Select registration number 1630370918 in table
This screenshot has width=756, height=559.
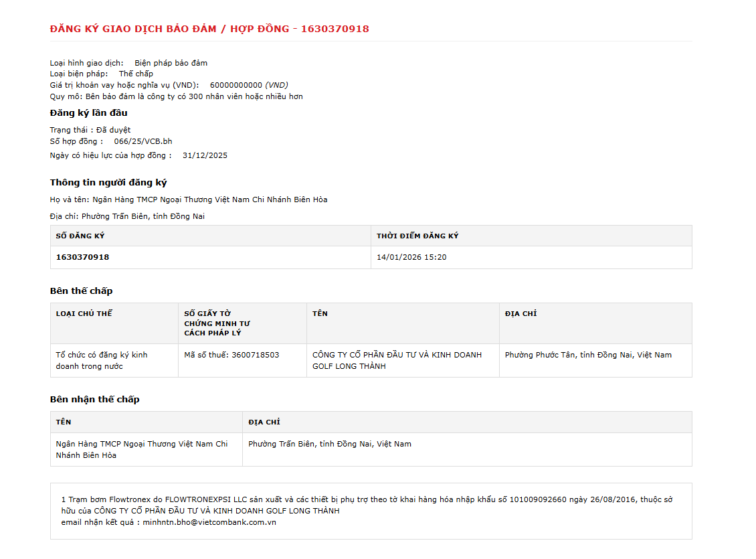pyautogui.click(x=82, y=257)
